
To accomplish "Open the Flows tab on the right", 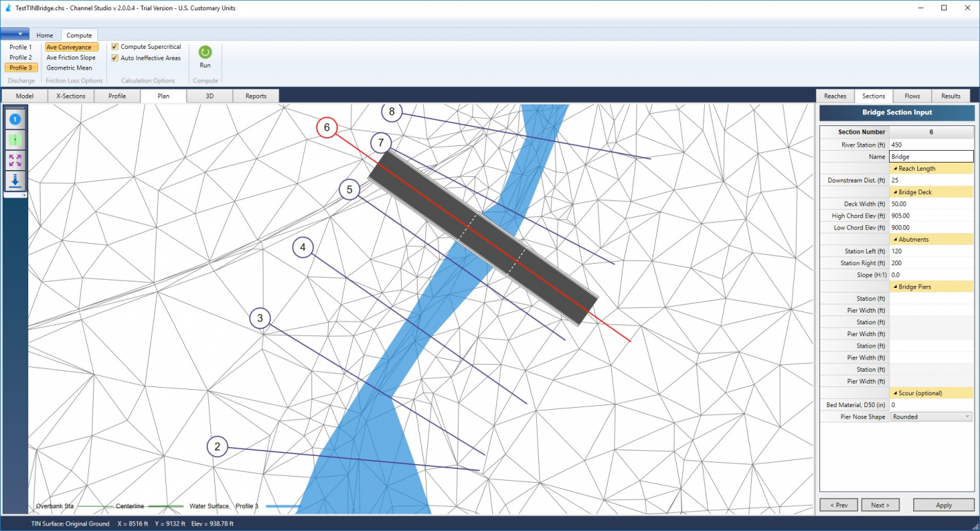I will pyautogui.click(x=912, y=96).
